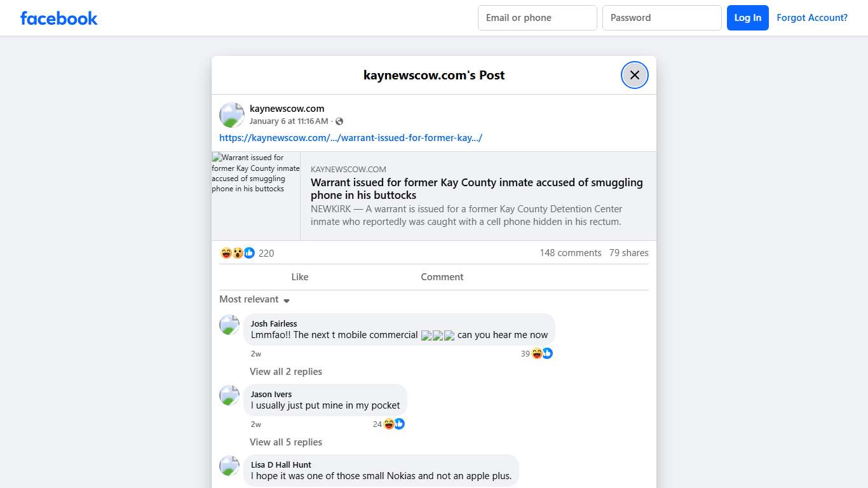868x488 pixels.
Task: Open the Comment action on the post
Action: tap(442, 276)
